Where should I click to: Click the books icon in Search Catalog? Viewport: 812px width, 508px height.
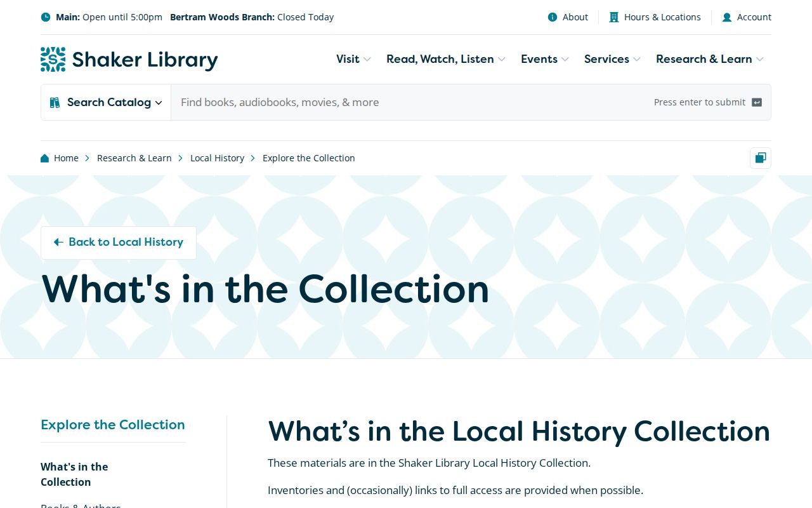click(x=55, y=102)
